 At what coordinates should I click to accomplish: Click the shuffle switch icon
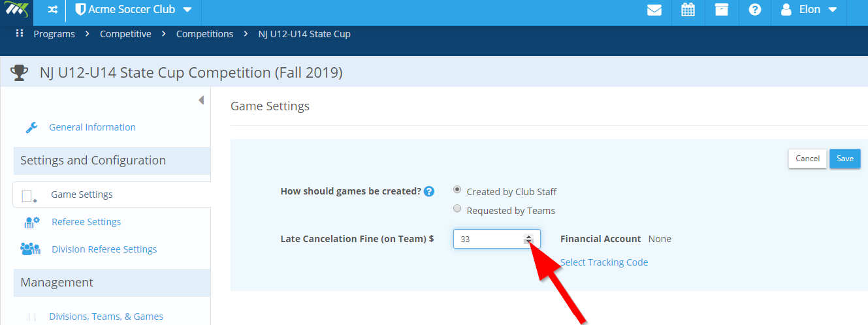[x=52, y=10]
